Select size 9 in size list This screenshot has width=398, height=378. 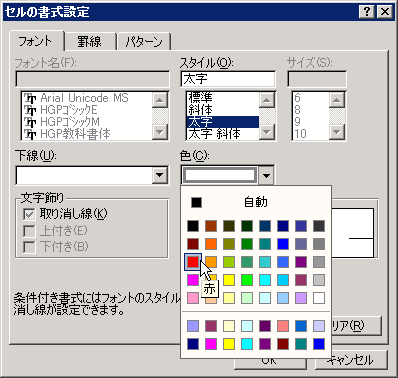pos(311,122)
